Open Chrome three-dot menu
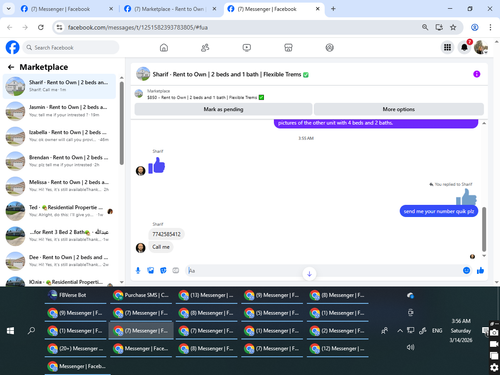This screenshot has width=500, height=375. (x=490, y=27)
